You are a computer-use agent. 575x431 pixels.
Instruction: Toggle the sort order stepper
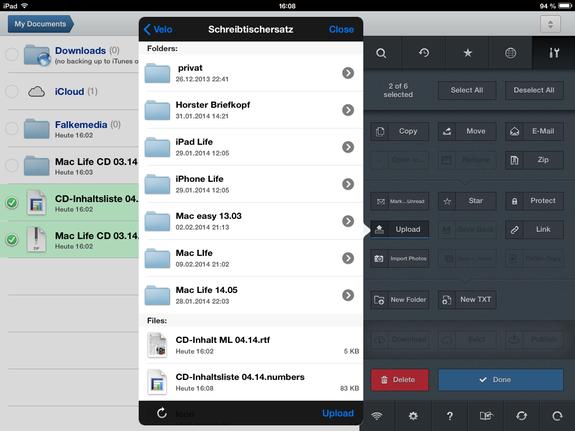(x=550, y=24)
